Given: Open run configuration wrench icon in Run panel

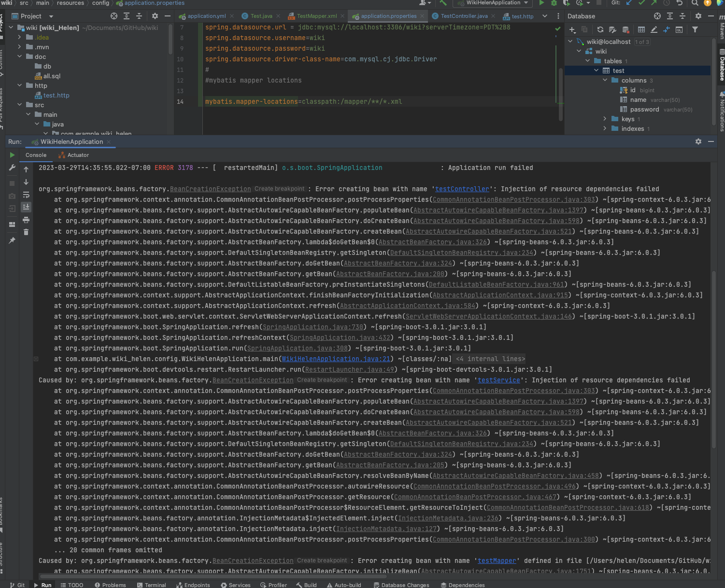Looking at the screenshot, I should pyautogui.click(x=12, y=168).
